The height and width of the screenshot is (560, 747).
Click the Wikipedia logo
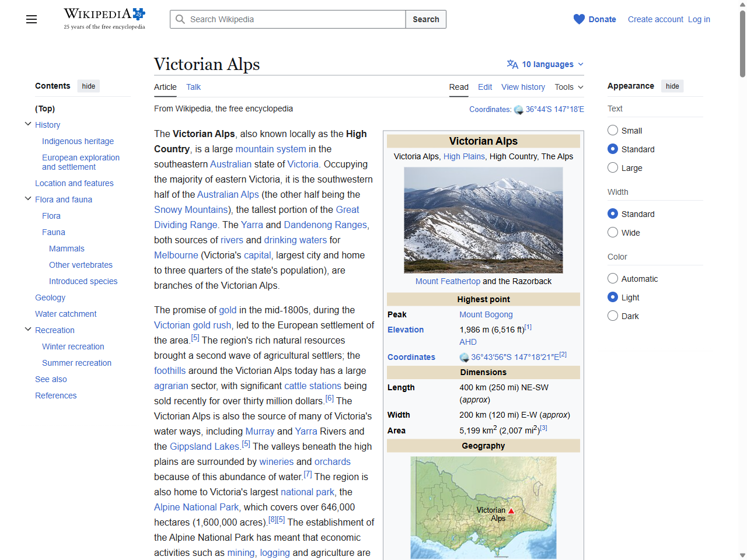[104, 19]
